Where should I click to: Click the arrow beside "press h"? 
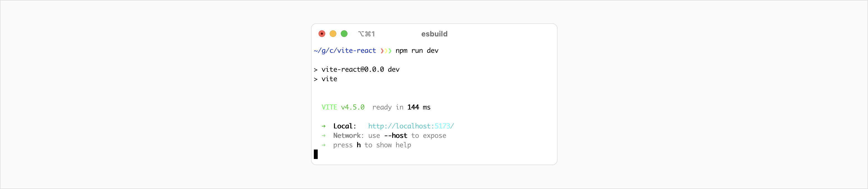tap(324, 145)
